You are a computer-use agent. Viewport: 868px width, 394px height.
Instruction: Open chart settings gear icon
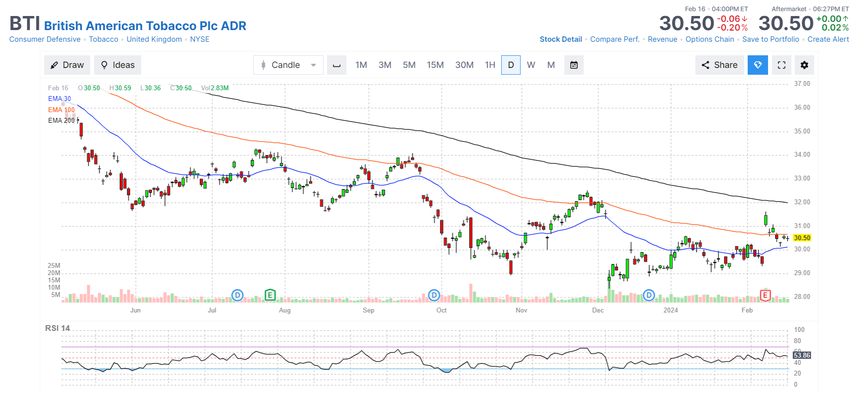(804, 65)
